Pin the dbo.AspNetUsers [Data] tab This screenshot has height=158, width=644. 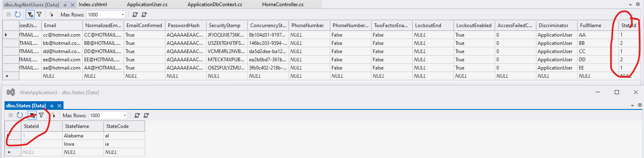(65, 5)
